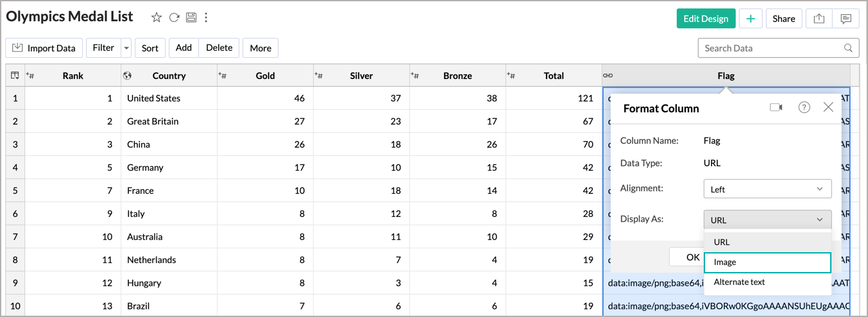Open the Alignment dropdown showing Left
The height and width of the screenshot is (317, 868).
pos(767,189)
